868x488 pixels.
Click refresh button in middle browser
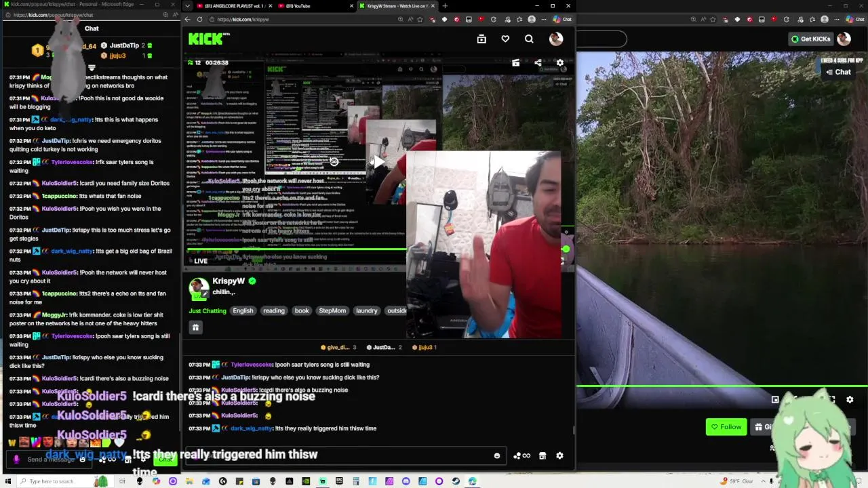(199, 19)
